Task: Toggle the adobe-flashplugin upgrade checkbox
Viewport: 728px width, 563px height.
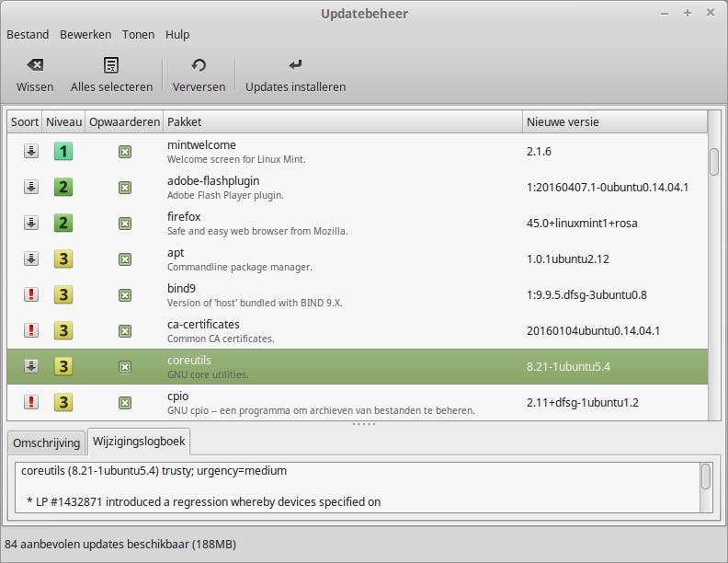Action: (125, 188)
